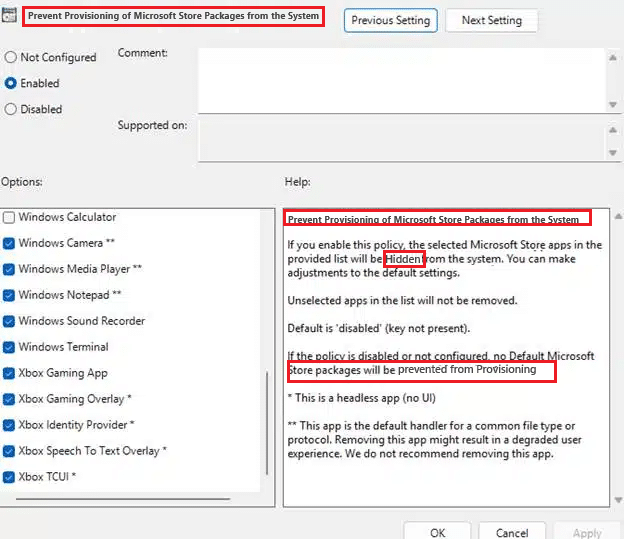Click the Comment box scroll down arrow
Screen dimensions: 624x539
(x=613, y=105)
